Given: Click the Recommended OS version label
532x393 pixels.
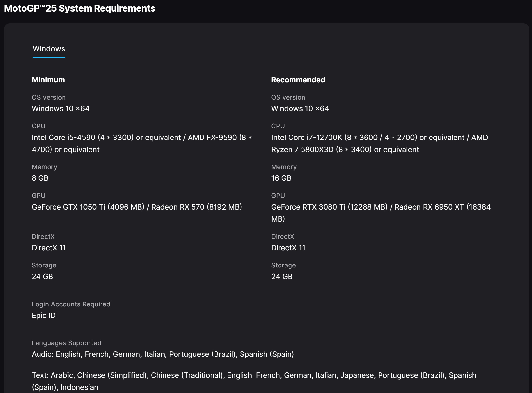Looking at the screenshot, I should 288,97.
